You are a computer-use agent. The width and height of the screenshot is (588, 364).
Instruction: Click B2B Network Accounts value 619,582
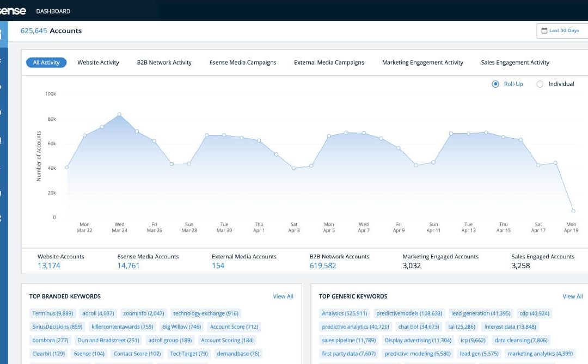click(x=323, y=266)
